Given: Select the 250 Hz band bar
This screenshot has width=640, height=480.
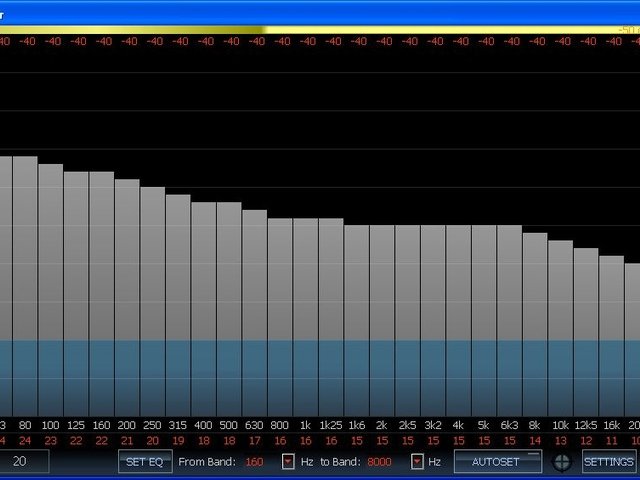Looking at the screenshot, I should pyautogui.click(x=153, y=300).
